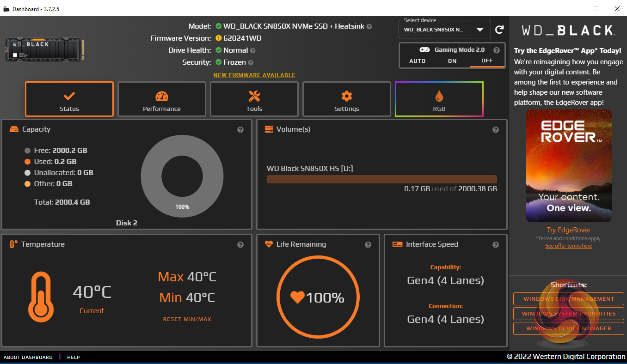Click the help icon next to Security Frozen

point(251,62)
